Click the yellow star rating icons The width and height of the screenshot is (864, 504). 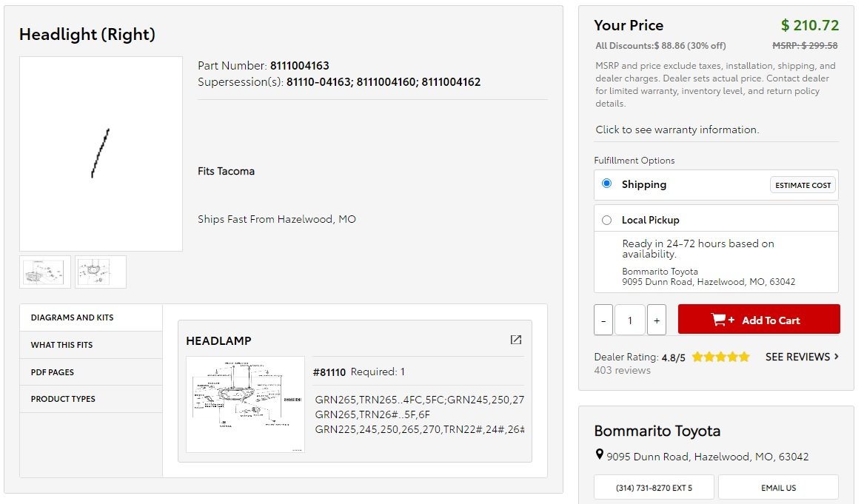(x=720, y=357)
